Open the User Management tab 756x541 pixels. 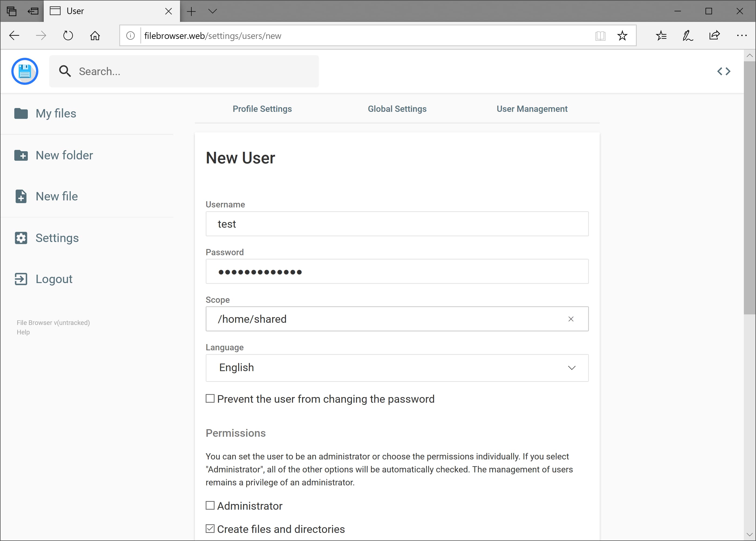click(x=532, y=109)
